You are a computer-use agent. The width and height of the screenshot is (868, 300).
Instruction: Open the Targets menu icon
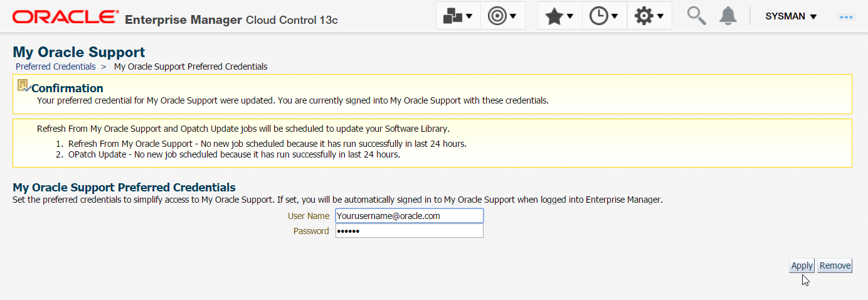[x=502, y=16]
